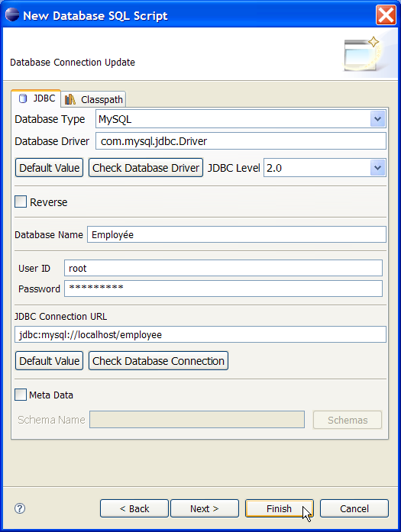Switch to the Classpath tab

[94, 99]
